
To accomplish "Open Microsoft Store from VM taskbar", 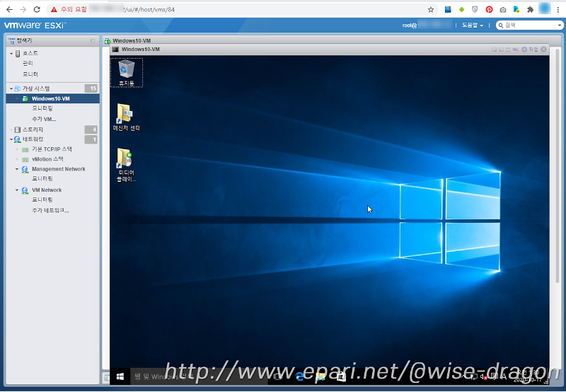I will 341,376.
